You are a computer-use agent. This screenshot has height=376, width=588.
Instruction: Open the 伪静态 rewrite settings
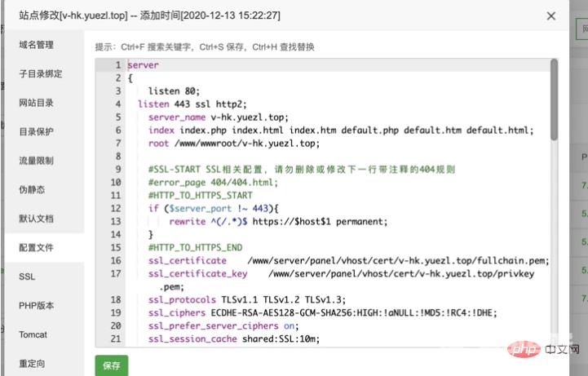[31, 189]
